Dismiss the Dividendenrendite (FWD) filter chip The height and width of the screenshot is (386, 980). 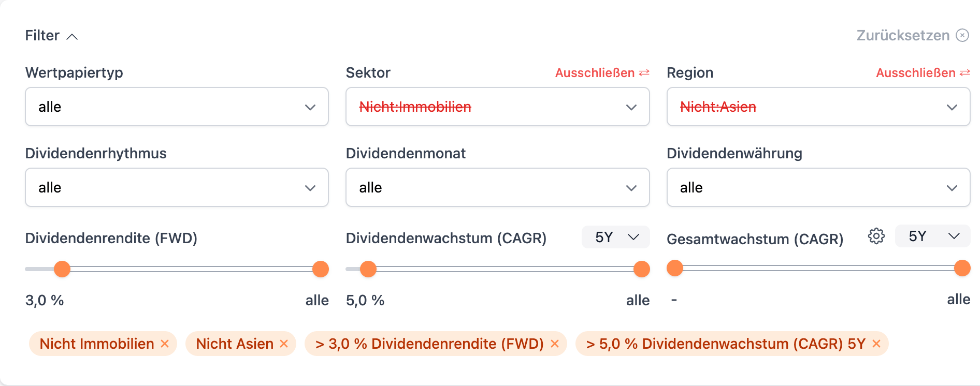coord(555,343)
